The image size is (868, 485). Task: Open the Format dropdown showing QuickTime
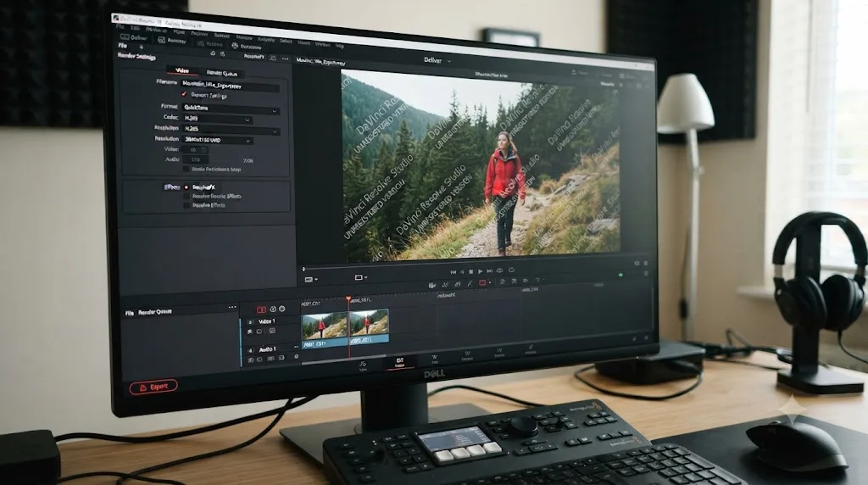click(231, 109)
